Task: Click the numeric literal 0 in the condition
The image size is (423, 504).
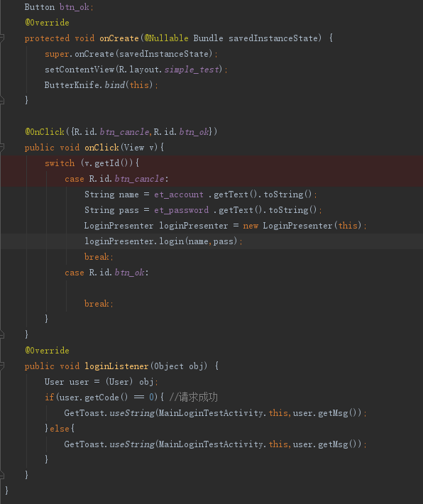Action: [x=151, y=398]
